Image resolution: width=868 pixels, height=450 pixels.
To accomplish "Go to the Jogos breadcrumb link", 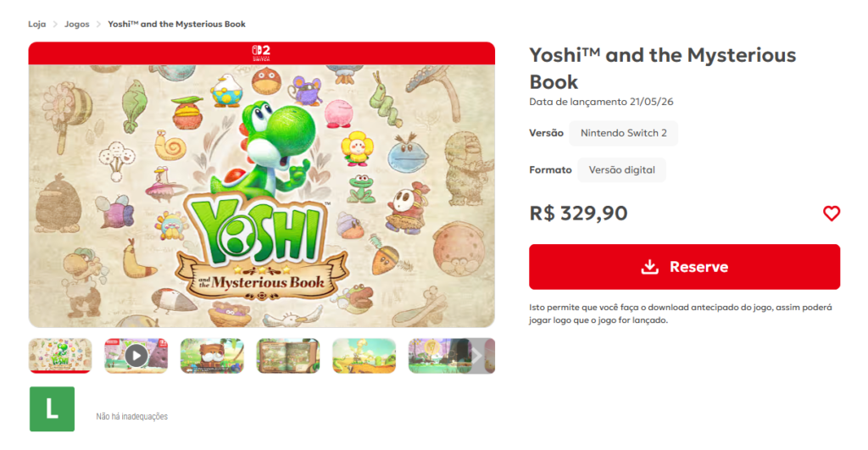I will [x=76, y=25].
